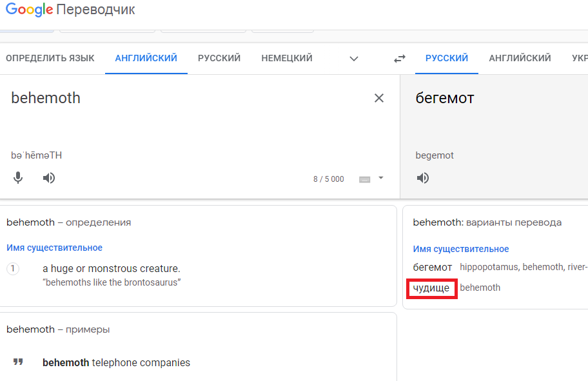Click the translated result бегемот
This screenshot has height=381, width=588.
445,98
